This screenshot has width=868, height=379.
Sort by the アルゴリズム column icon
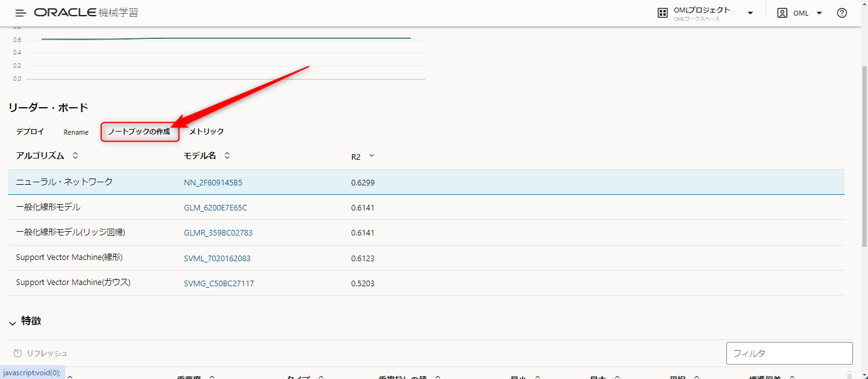pyautogui.click(x=75, y=155)
